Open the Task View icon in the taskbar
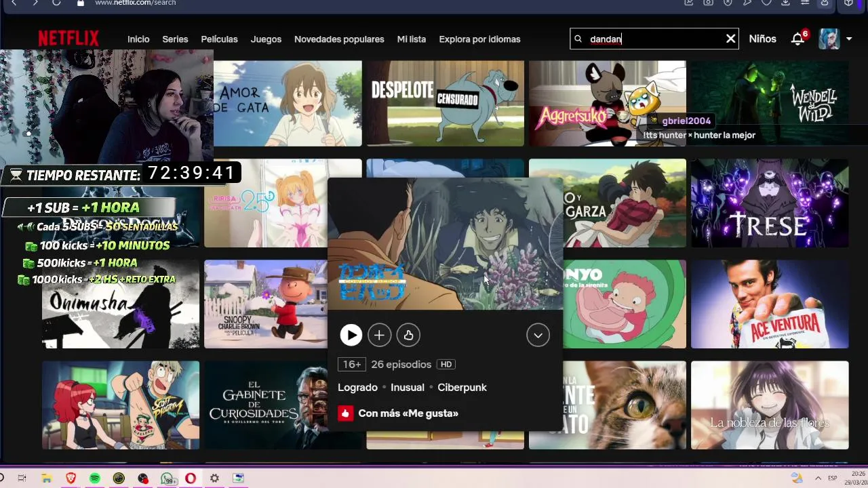The image size is (868, 488). [22, 478]
